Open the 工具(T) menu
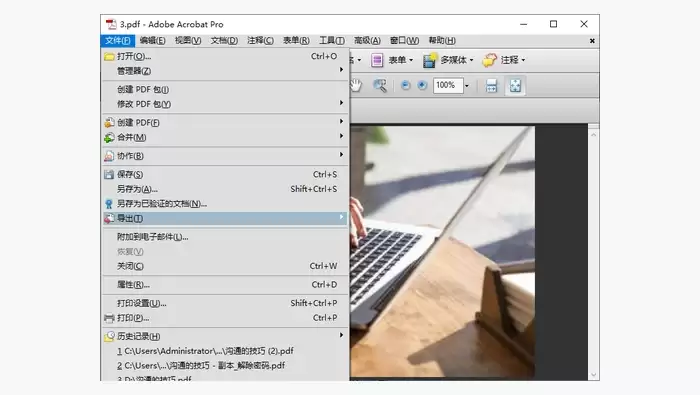Image resolution: width=700 pixels, height=395 pixels. pyautogui.click(x=332, y=41)
